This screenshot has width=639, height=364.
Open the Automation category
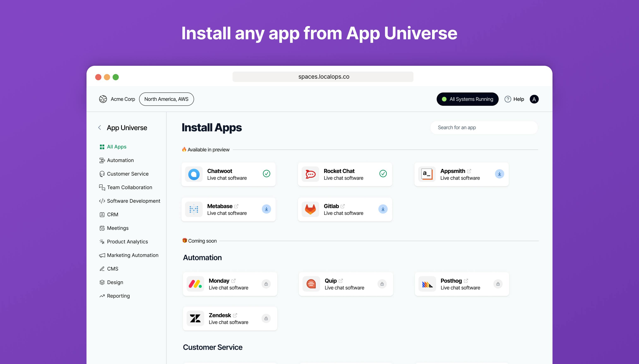pos(117,160)
